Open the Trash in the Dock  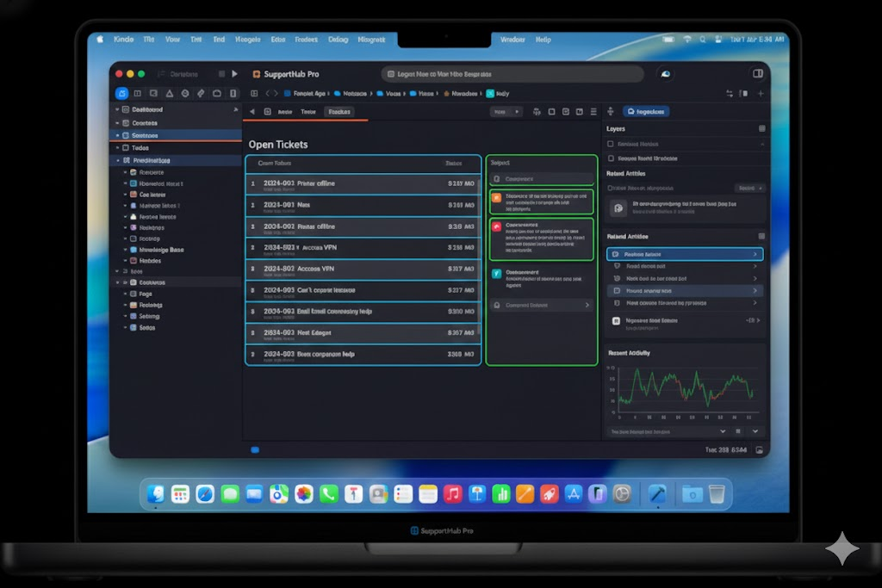[x=717, y=494]
